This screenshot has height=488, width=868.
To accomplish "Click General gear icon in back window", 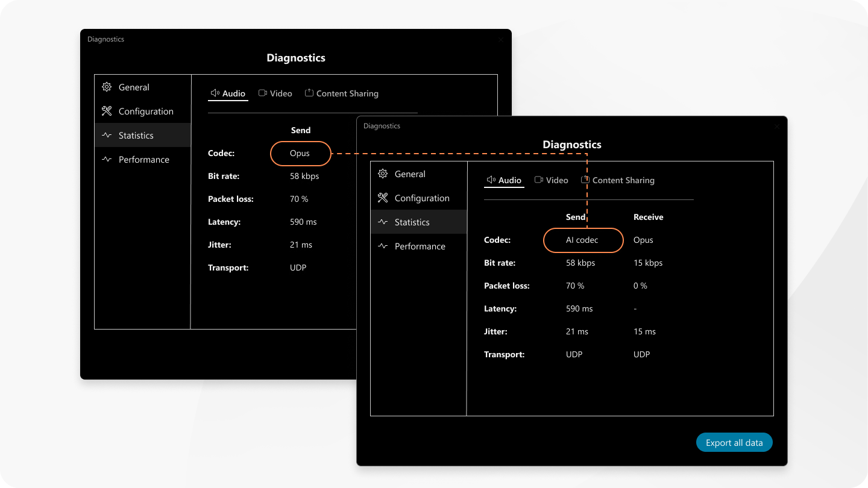I will tap(107, 87).
